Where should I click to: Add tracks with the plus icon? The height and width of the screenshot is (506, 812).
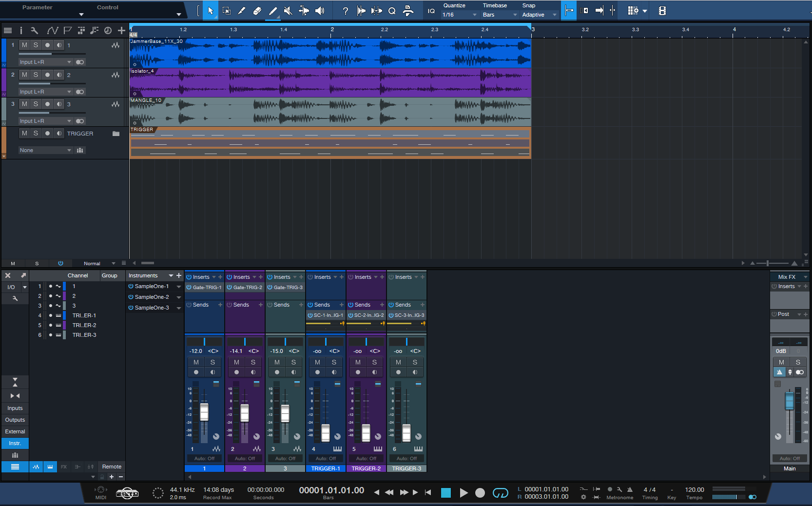pos(121,30)
